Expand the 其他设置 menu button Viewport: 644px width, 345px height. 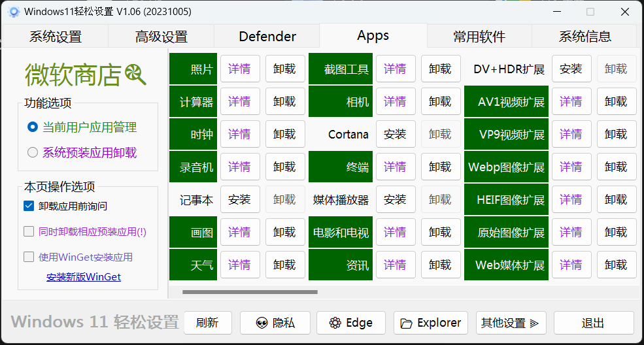(511, 323)
